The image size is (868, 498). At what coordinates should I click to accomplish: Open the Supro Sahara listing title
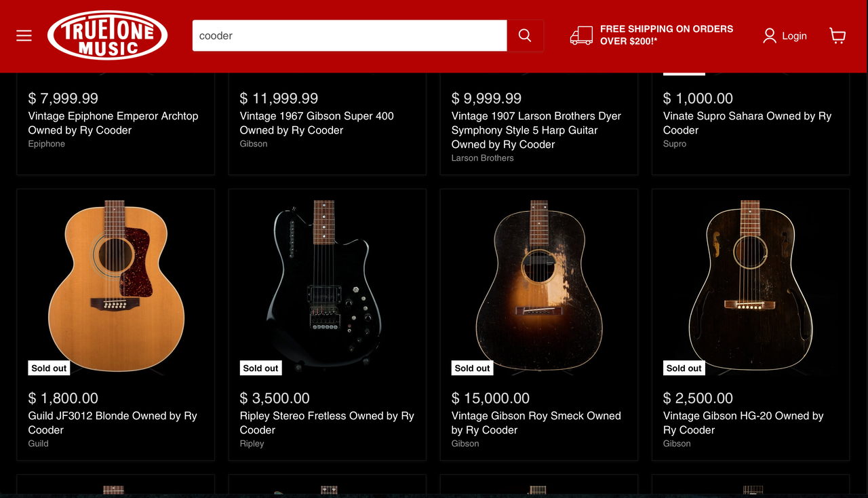coord(747,123)
